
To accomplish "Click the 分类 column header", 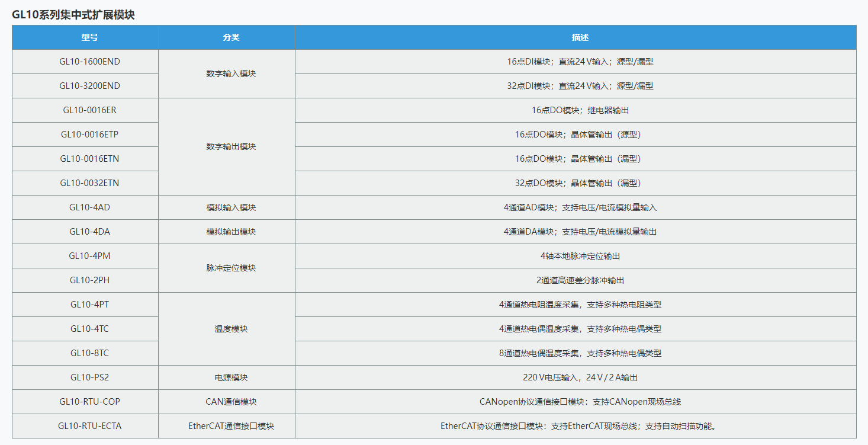I will (231, 37).
